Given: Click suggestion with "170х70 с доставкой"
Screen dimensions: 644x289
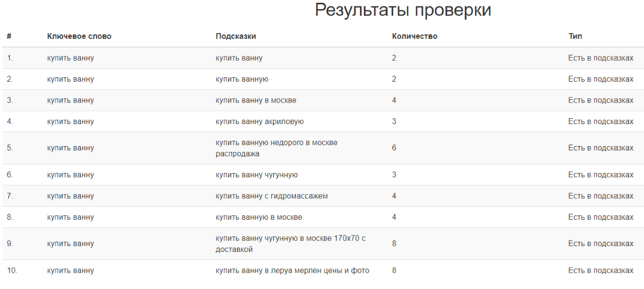Looking at the screenshot, I should pyautogui.click(x=290, y=244).
